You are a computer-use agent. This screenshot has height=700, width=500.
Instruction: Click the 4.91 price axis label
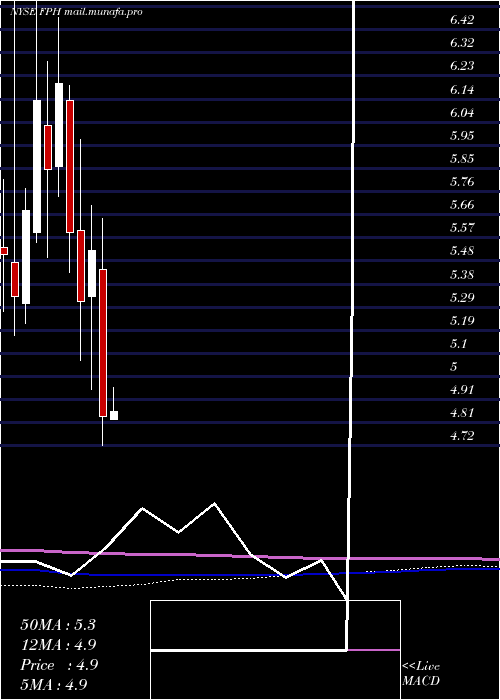click(462, 390)
